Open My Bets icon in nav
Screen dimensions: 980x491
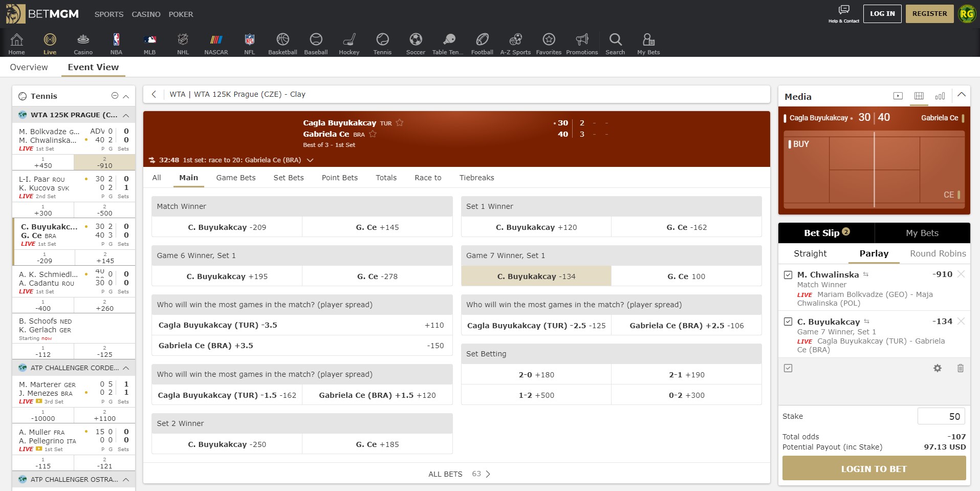click(x=648, y=39)
